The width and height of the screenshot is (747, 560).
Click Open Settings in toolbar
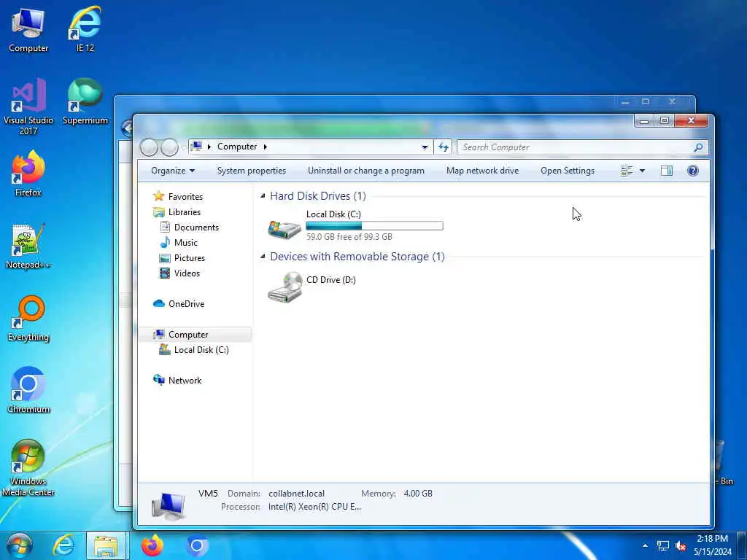point(568,171)
